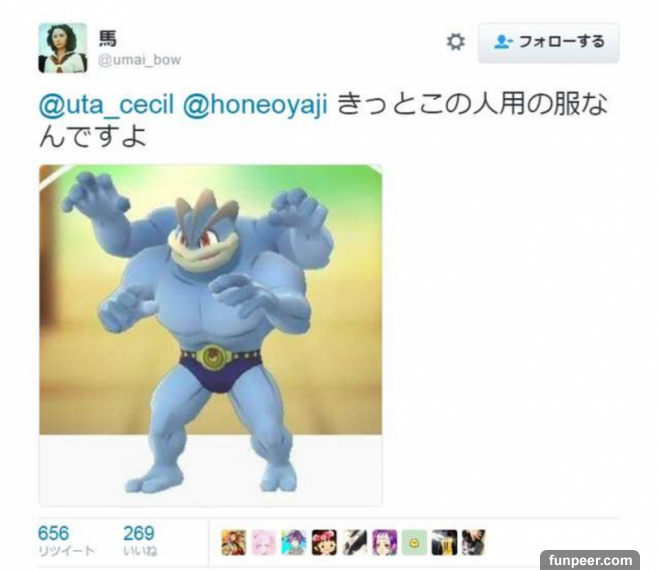Open the tweet author's profile avatar
This screenshot has width=660, height=570.
tap(63, 48)
